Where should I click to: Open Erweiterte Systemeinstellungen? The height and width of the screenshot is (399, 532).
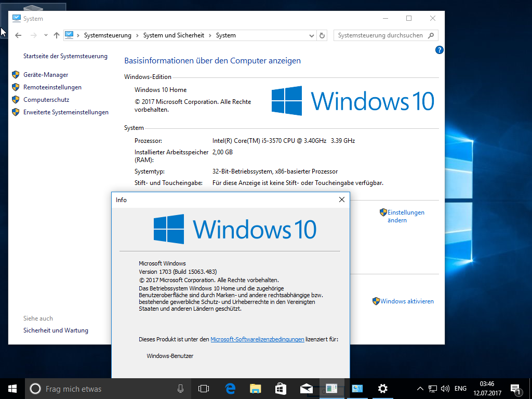66,112
